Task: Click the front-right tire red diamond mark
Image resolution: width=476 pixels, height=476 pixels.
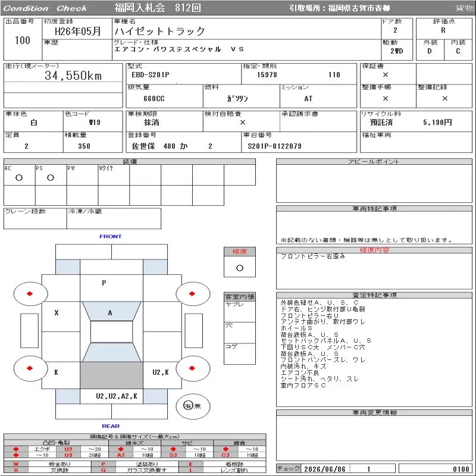Action: (192, 293)
